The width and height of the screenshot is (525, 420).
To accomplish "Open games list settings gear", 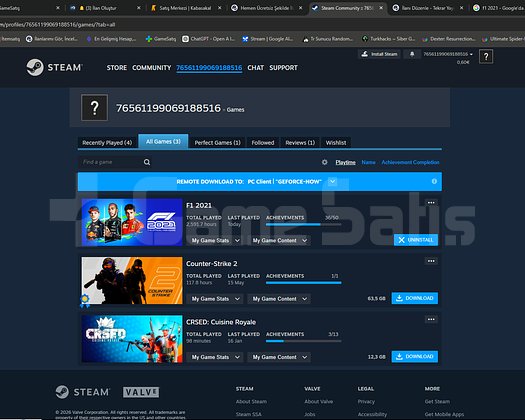I will coord(324,162).
